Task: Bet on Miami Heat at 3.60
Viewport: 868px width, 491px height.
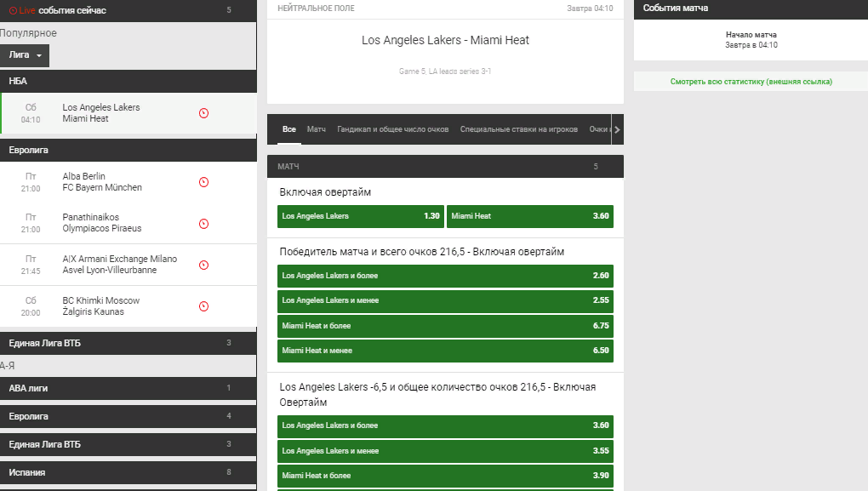Action: 530,216
